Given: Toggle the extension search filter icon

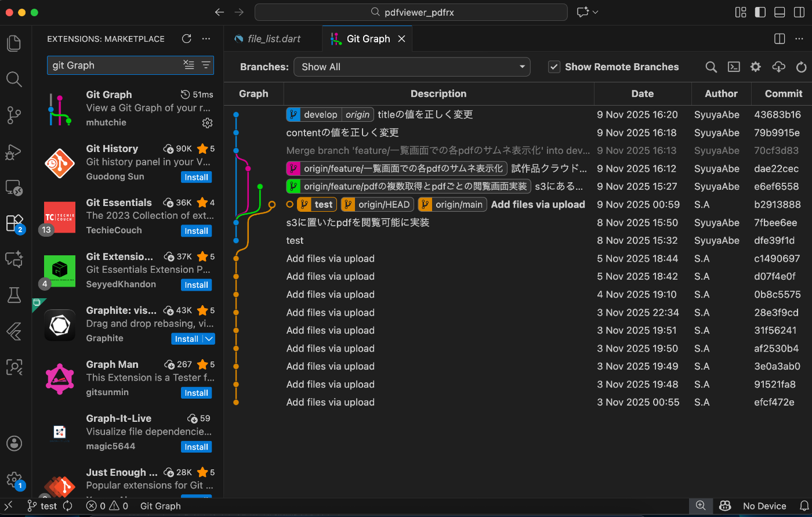Looking at the screenshot, I should click(206, 65).
